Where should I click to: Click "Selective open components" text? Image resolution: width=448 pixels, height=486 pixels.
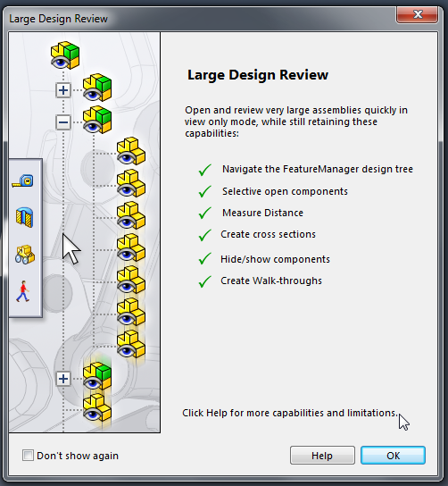click(x=285, y=191)
